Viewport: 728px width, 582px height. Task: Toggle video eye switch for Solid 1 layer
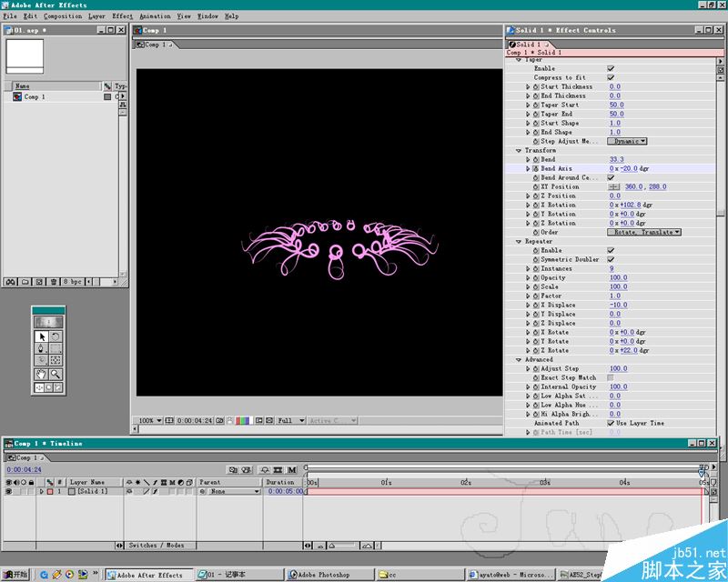coord(8,491)
